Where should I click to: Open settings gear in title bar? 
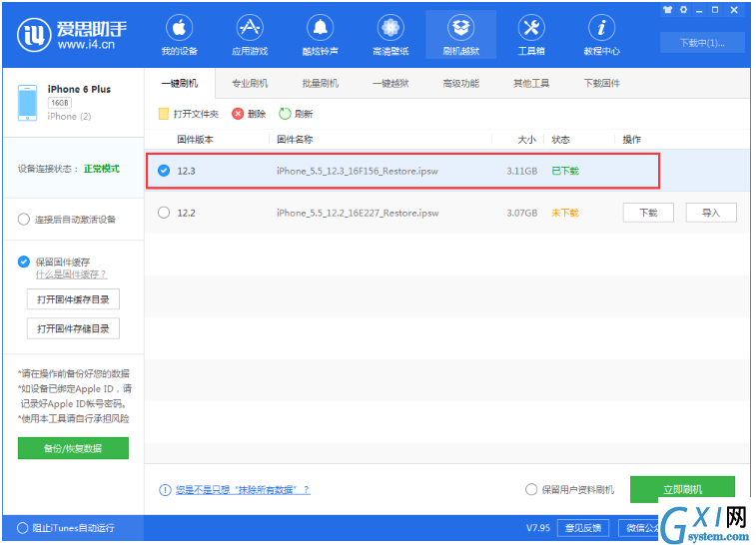point(683,10)
